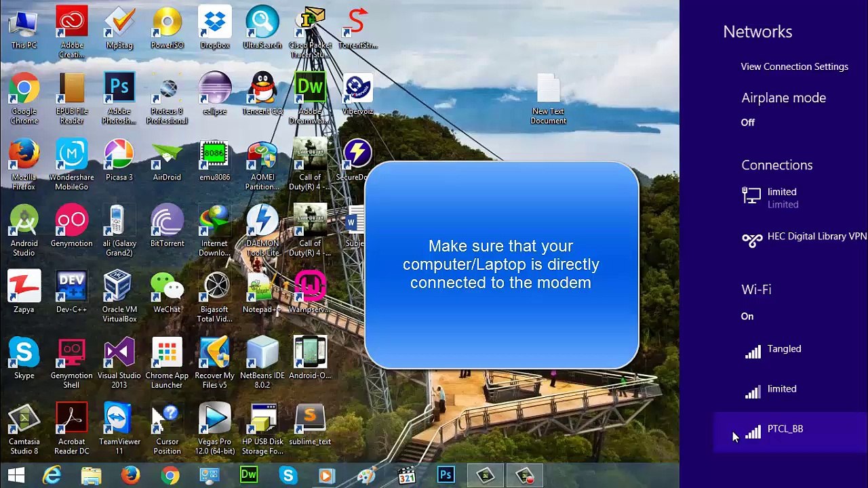Choose the 'limited' Wi-Fi network entry

coord(791,390)
